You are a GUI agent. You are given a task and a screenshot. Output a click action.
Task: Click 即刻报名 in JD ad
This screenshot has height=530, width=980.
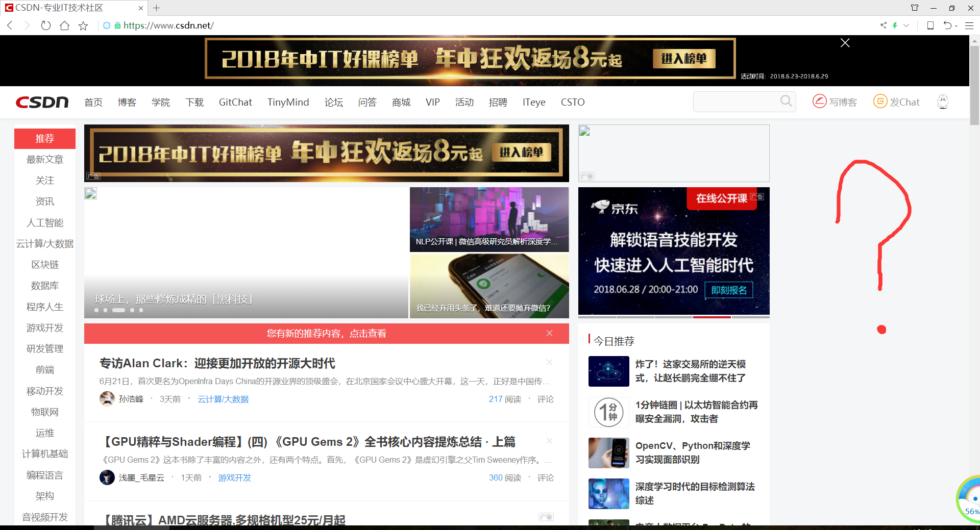[729, 290]
